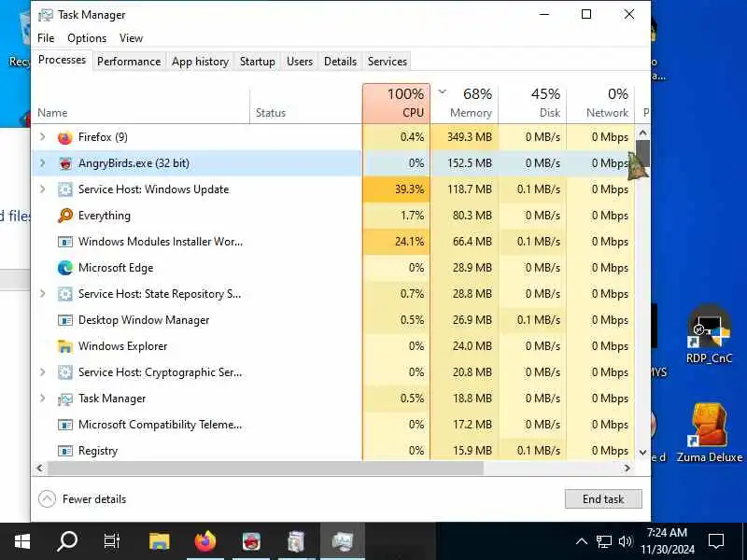747x560 pixels.
Task: Select the 349.3 MB memory cell
Action: [x=464, y=137]
